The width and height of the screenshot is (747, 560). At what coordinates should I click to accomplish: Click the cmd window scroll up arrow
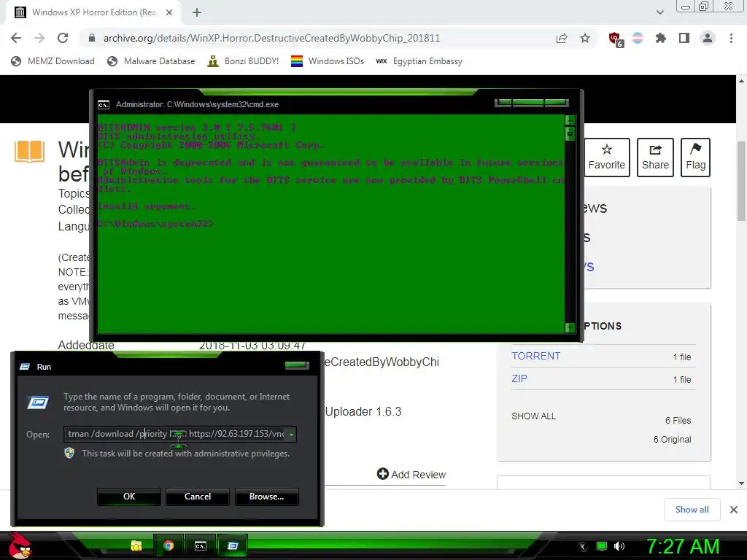pos(570,120)
